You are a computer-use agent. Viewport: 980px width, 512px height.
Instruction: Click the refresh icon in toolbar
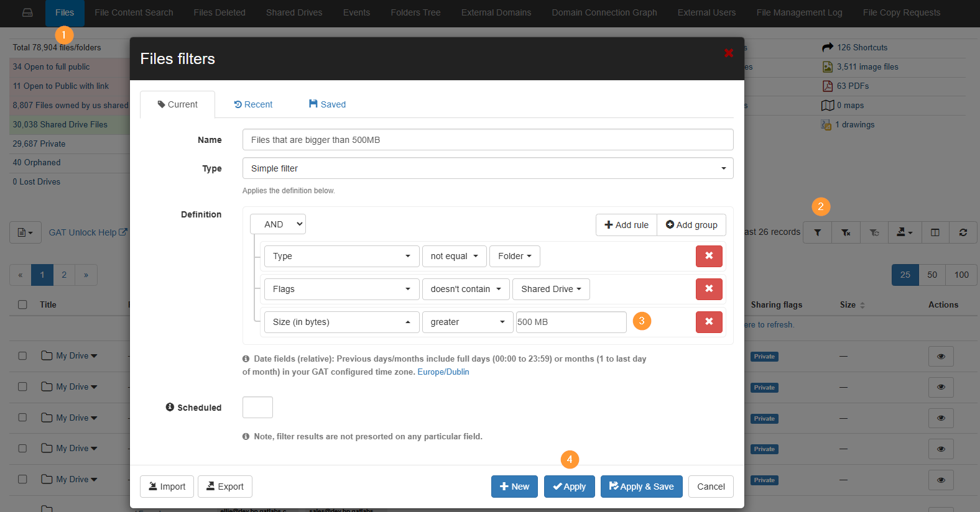click(963, 232)
